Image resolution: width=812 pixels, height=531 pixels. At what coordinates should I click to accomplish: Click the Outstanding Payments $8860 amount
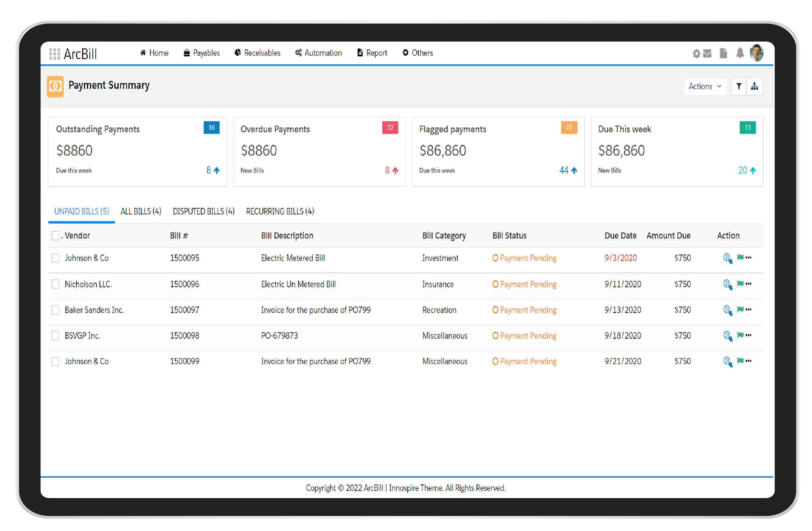74,150
